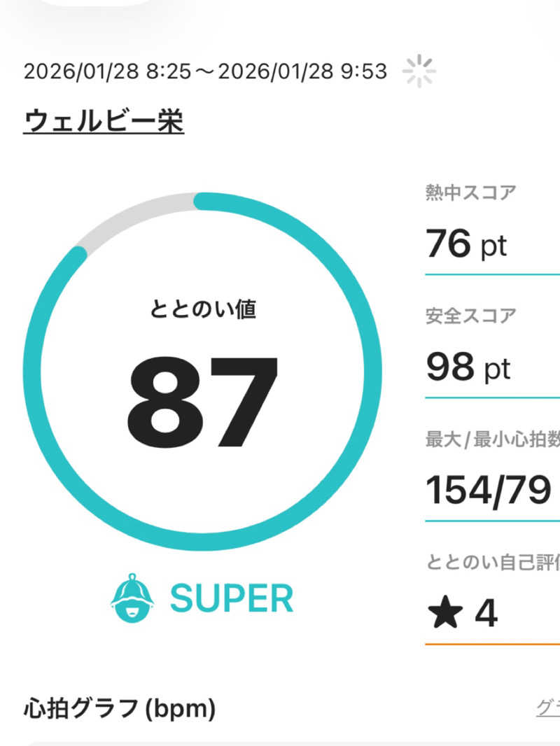
Task: Click the 安全スコア label
Action: click(470, 316)
